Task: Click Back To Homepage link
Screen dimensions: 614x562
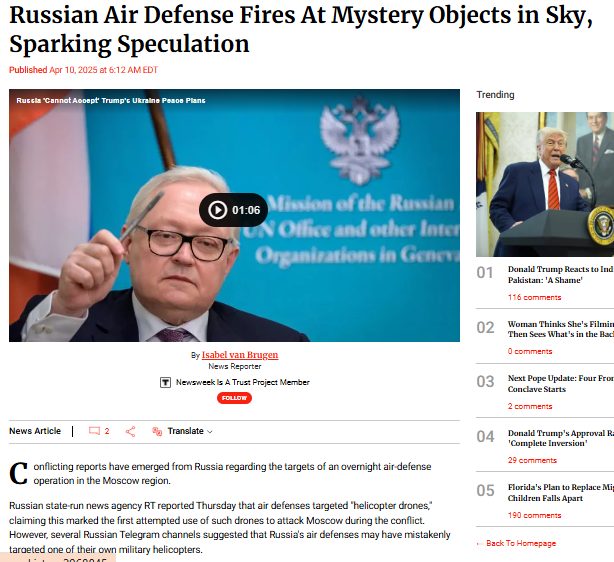Action: tap(521, 543)
